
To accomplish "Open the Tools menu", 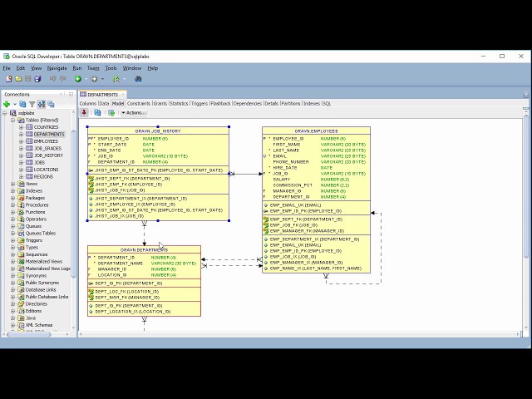I will coord(111,68).
